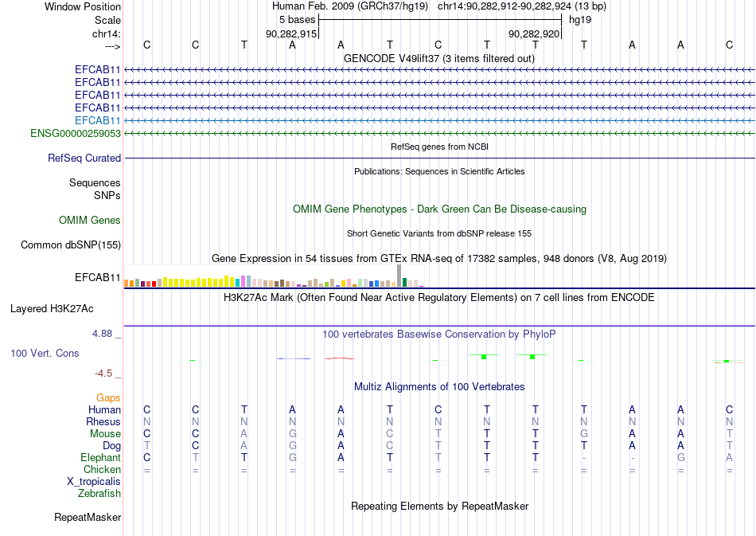Screen dimensions: 756x536
Task: Select the Human species row label
Action: point(104,409)
